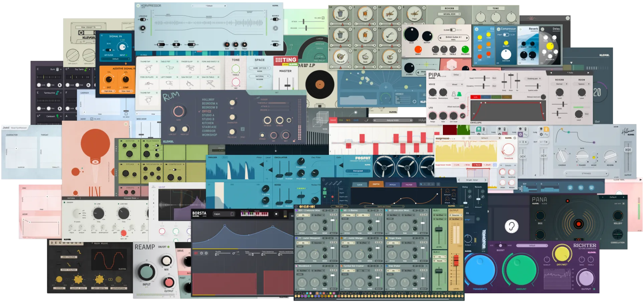Open the Cajon dropdown in Borsta
The height and width of the screenshot is (302, 644).
(x=224, y=214)
